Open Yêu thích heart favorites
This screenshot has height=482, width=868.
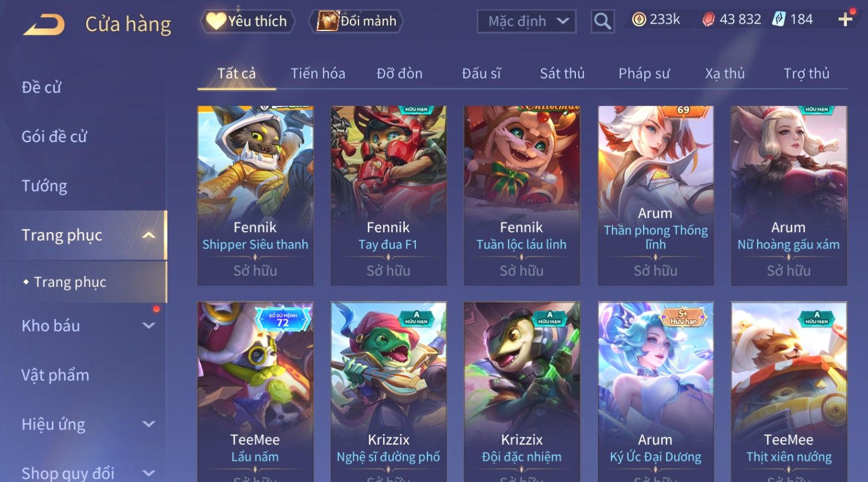[247, 21]
